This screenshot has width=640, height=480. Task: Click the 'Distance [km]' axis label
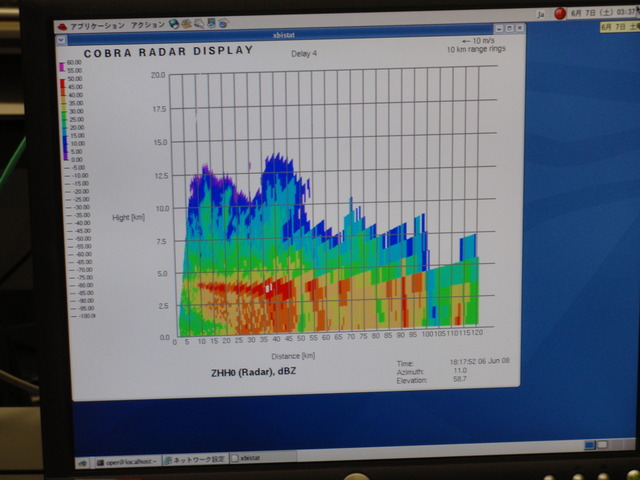click(x=293, y=356)
